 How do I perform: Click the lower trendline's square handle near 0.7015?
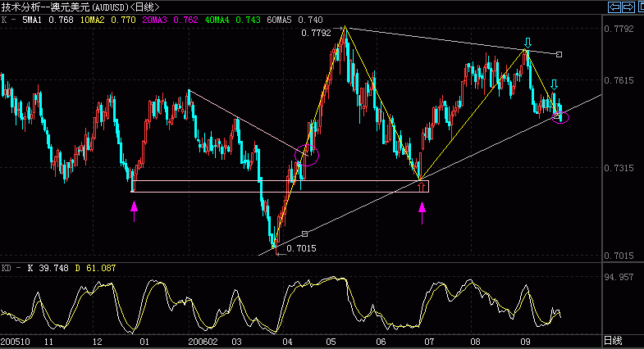[x=304, y=233]
